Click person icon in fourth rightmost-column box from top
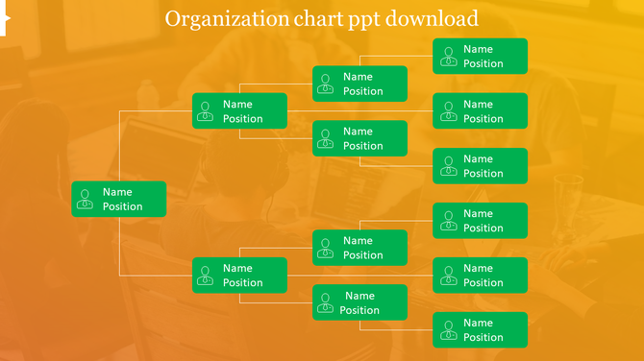 coord(449,221)
